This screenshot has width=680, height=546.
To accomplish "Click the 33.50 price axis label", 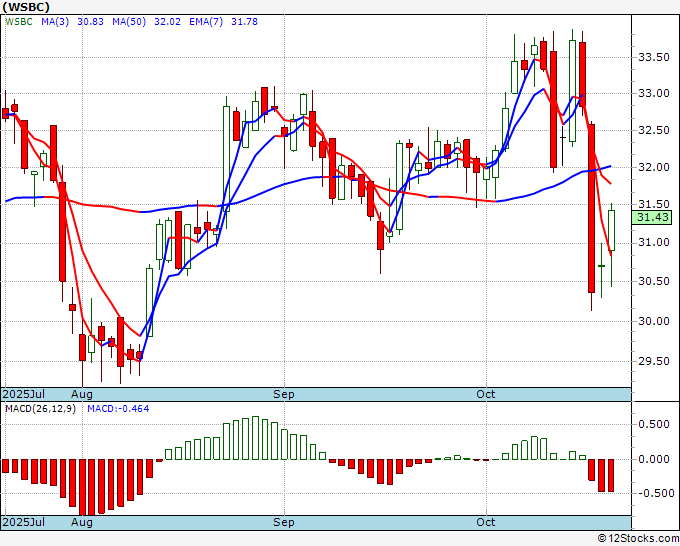I will pyautogui.click(x=654, y=57).
